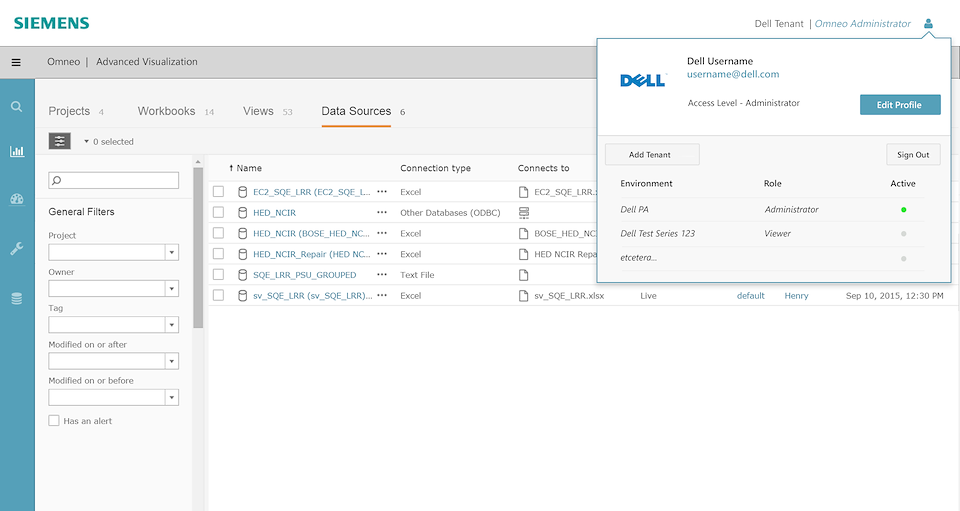
Task: Click file icon in SQE_LRR_PSU_GROUPED row
Action: (x=523, y=275)
